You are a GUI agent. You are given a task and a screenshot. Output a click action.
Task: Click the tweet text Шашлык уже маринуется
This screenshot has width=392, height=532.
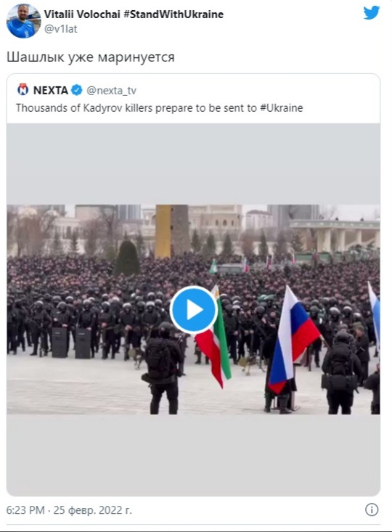click(91, 57)
